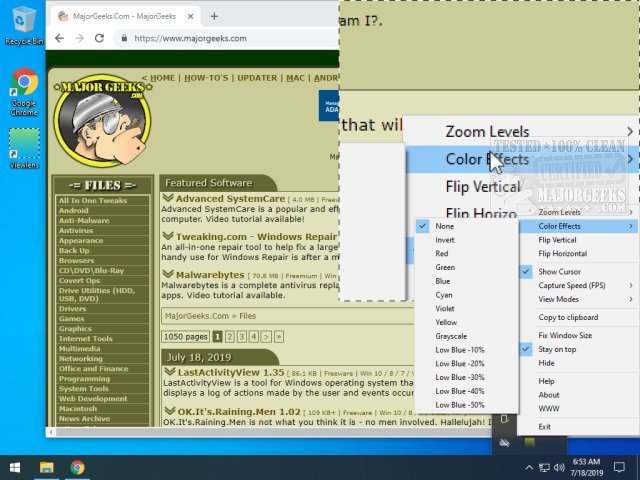Choose Copy to clipboard
This screenshot has width=640, height=480.
click(579, 318)
